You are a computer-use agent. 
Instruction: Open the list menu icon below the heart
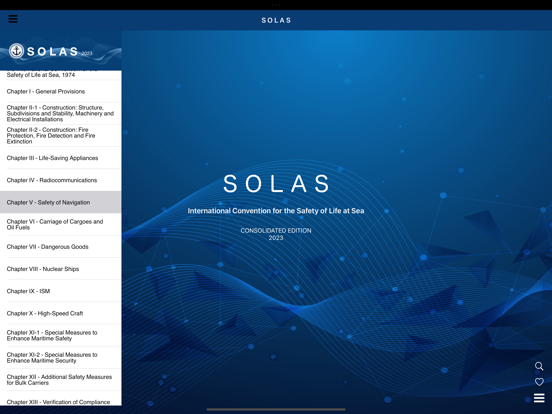tap(539, 398)
